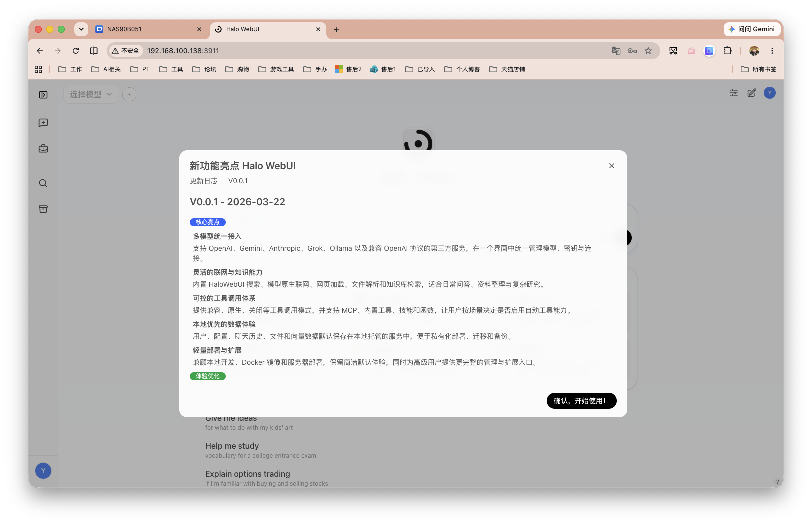This screenshot has width=812, height=525.
Task: Open archived chats box icon in the sidebar
Action: (x=43, y=209)
